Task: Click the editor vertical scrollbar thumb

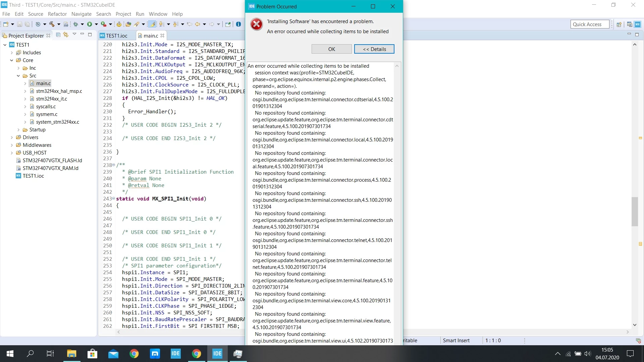Action: pyautogui.click(x=634, y=212)
